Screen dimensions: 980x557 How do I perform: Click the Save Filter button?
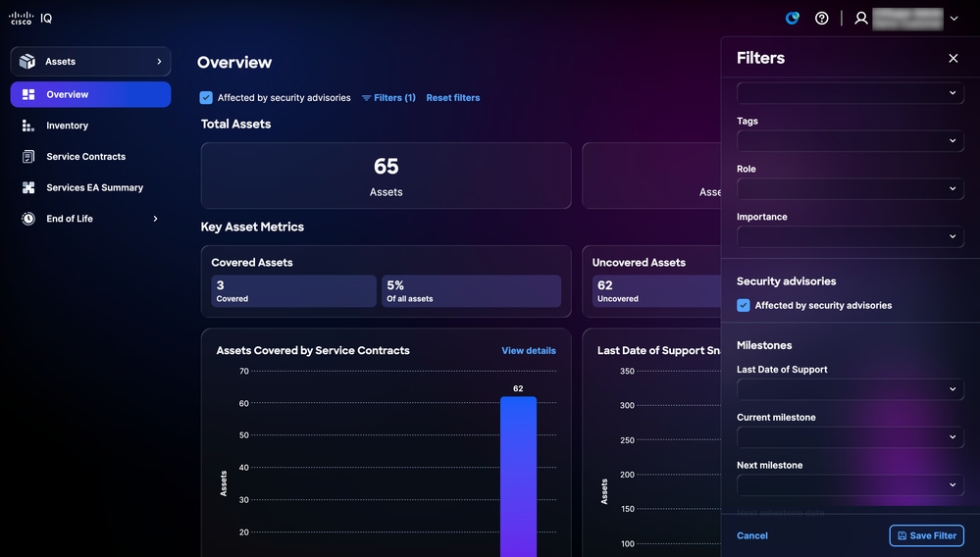pos(926,535)
